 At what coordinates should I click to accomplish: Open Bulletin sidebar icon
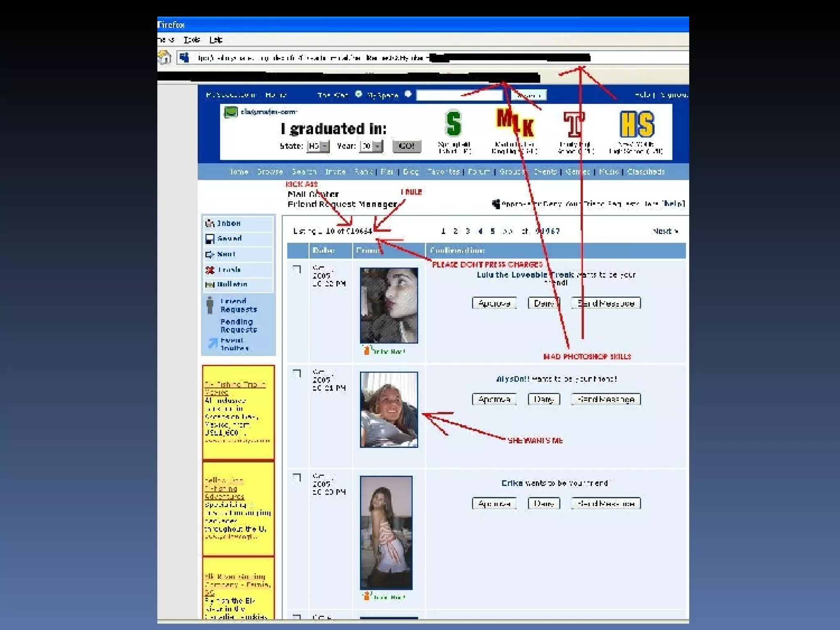point(210,285)
